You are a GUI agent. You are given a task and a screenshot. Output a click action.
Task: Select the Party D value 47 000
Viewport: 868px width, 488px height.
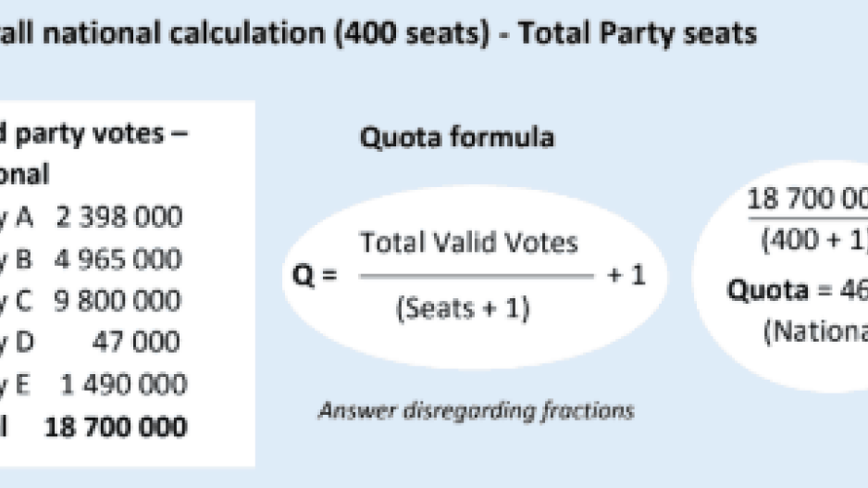click(x=136, y=343)
